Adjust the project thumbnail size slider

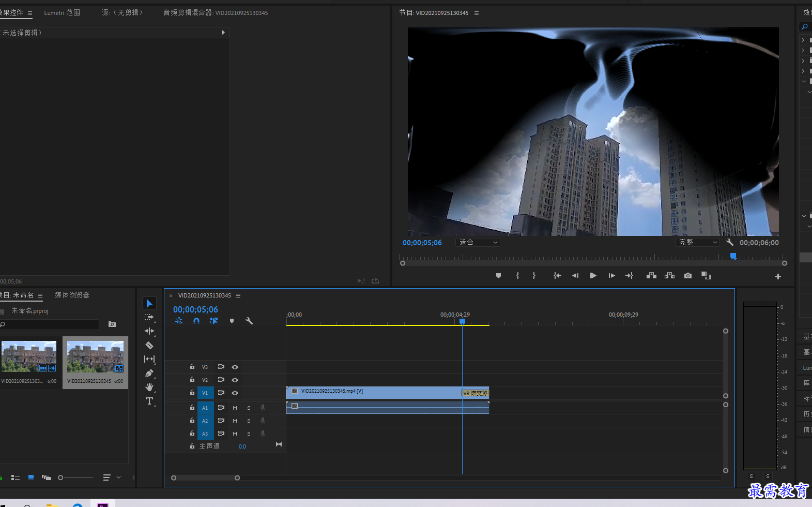coord(60,478)
